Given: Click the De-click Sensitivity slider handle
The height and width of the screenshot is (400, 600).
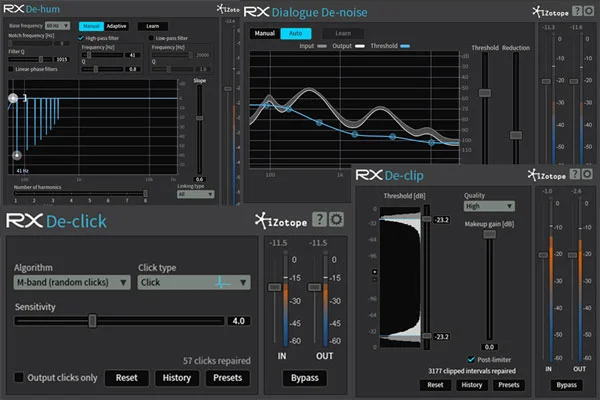Looking at the screenshot, I should (x=92, y=321).
